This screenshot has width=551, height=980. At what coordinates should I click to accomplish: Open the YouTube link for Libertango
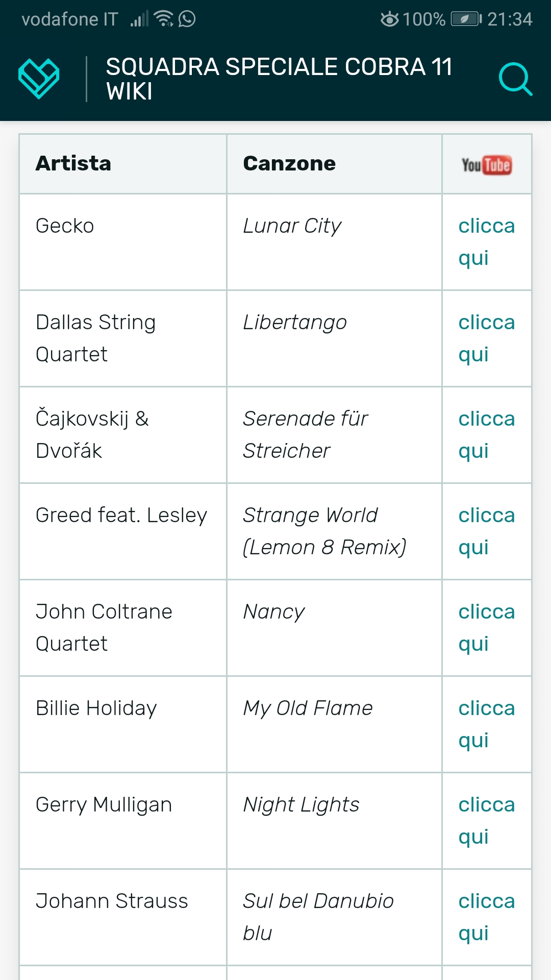[x=486, y=338]
